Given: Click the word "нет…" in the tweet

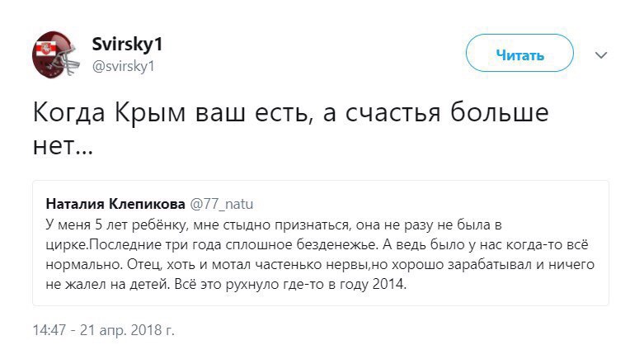Looking at the screenshot, I should coord(62,149).
